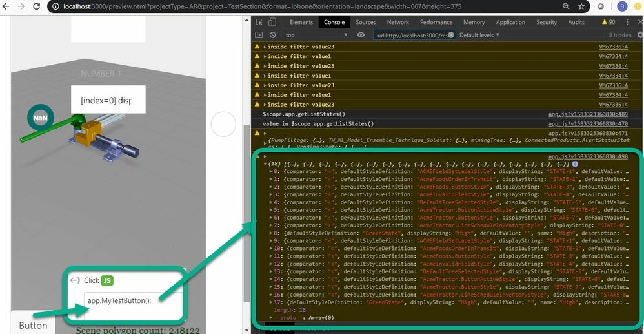Clear the console filter text
The image size is (644, 334).
click(x=451, y=36)
